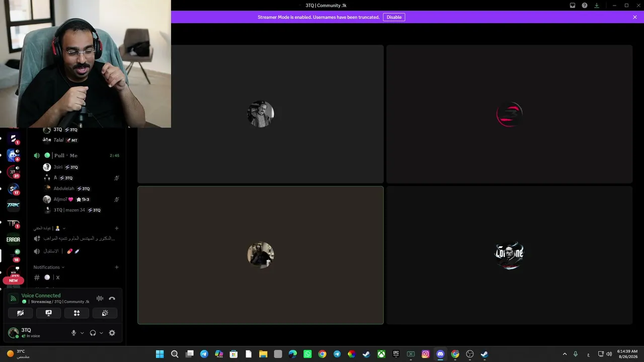Open Xbox app from the taskbar

click(381, 354)
